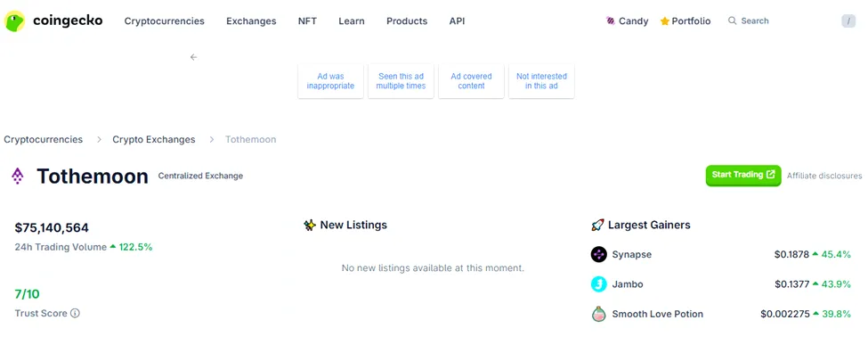
Task: Open the NFT nav menu
Action: tap(307, 21)
